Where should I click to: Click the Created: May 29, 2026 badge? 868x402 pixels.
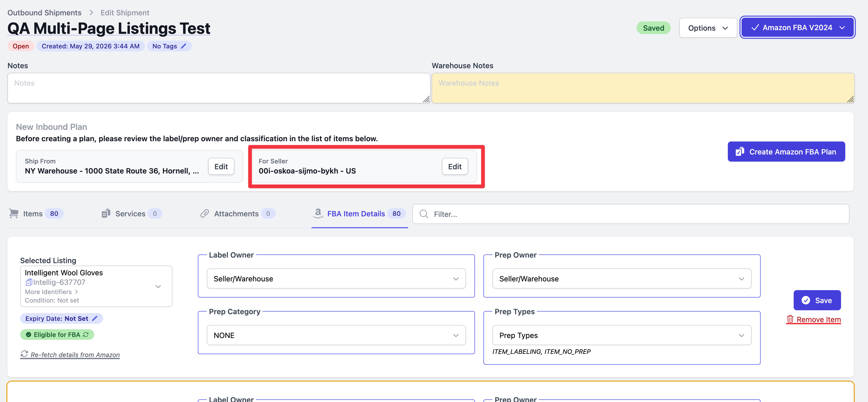91,46
